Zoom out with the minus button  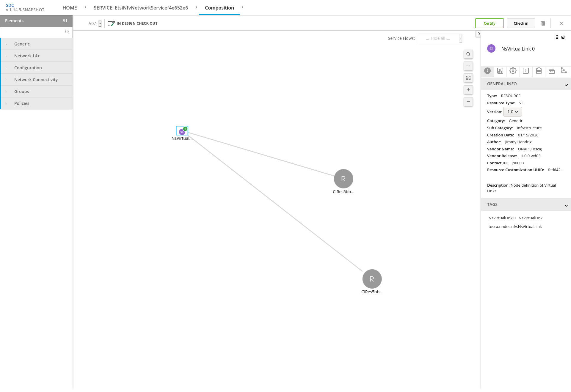pyautogui.click(x=468, y=102)
